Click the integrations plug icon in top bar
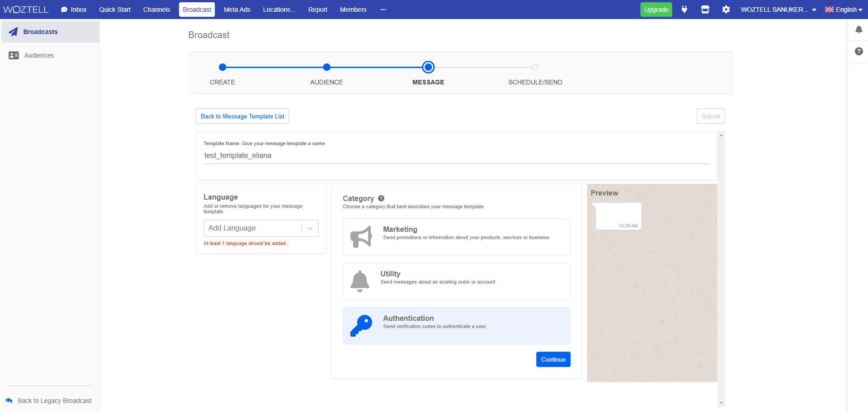 (684, 9)
